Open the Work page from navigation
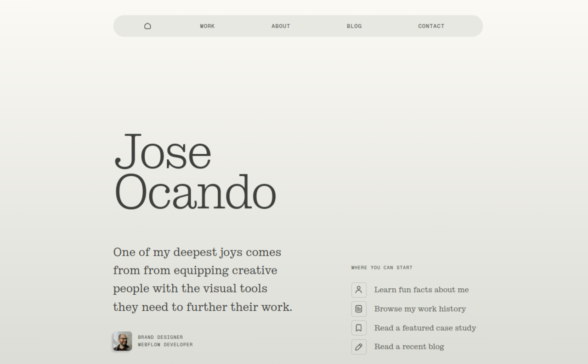588x364 pixels. click(x=207, y=26)
